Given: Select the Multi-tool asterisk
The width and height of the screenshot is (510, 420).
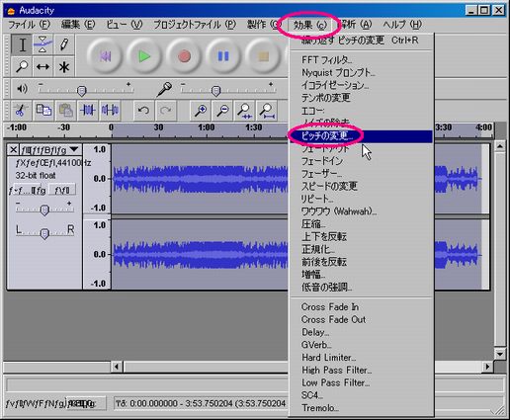Looking at the screenshot, I should pyautogui.click(x=64, y=66).
